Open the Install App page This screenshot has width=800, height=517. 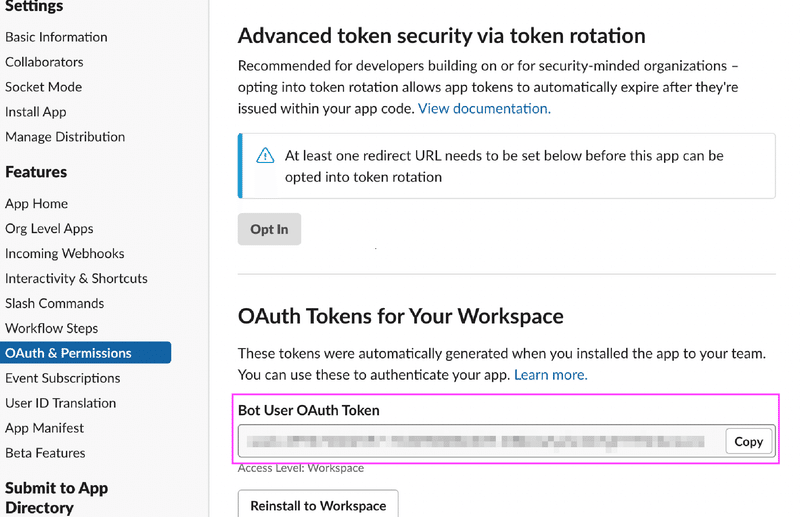(x=36, y=112)
